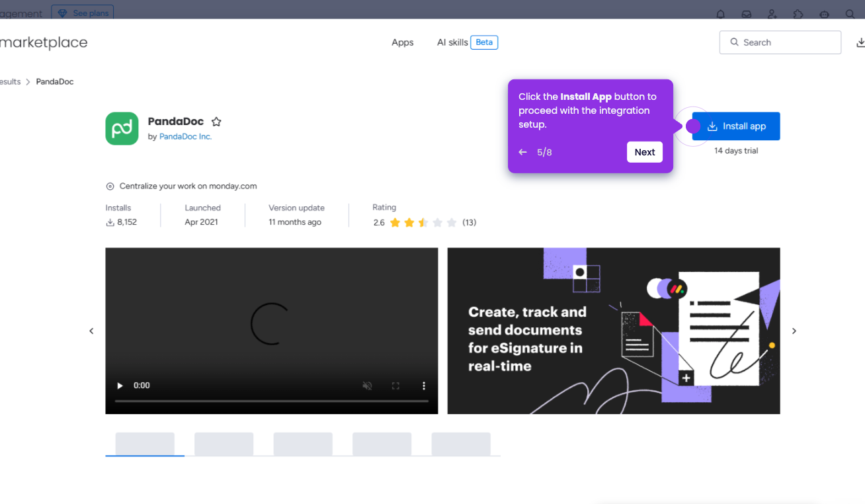Open the AI robot assistant icon

[824, 14]
